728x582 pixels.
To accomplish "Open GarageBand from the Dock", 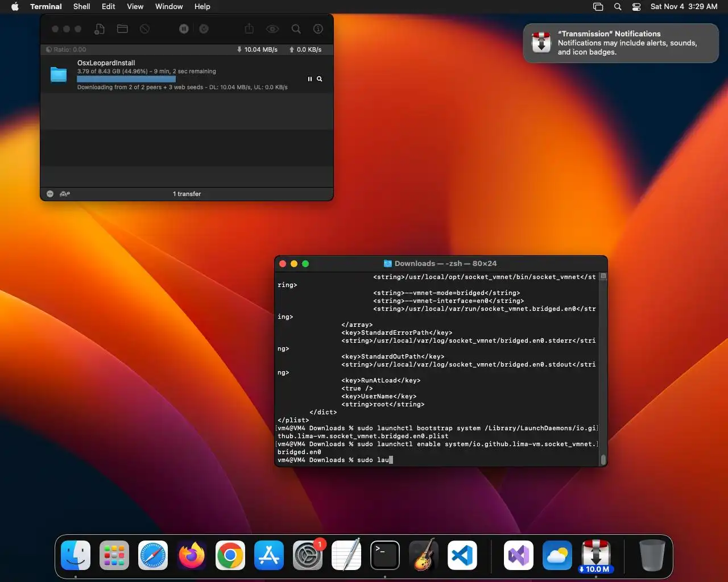I will 424,555.
